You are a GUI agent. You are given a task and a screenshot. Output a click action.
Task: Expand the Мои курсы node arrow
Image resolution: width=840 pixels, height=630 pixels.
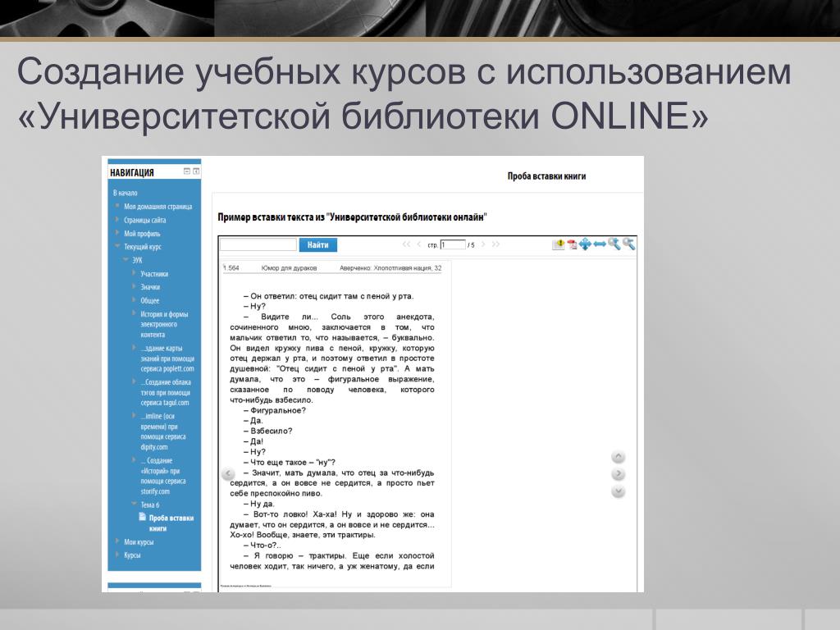(x=117, y=541)
